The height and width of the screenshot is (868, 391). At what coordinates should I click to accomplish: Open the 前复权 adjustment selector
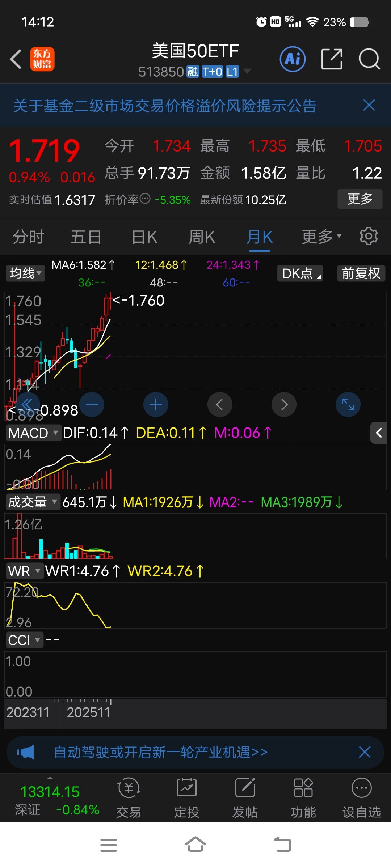pyautogui.click(x=361, y=273)
